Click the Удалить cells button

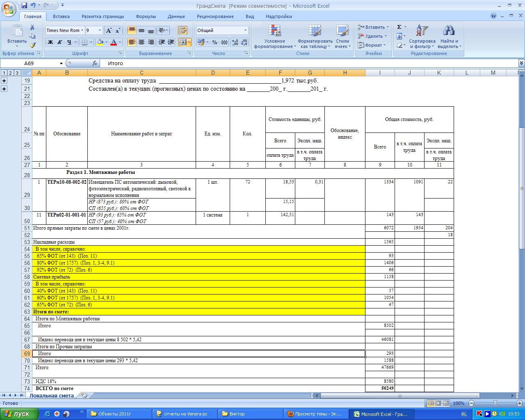point(372,36)
